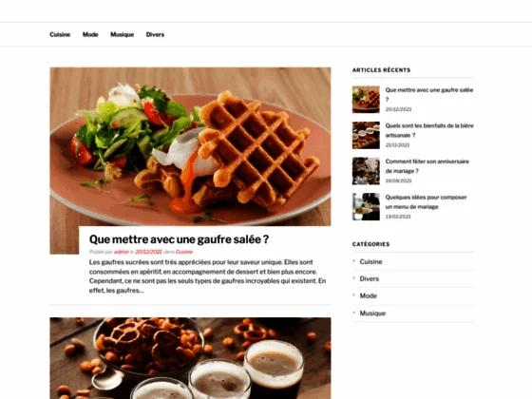Open the Mode menu item
Screen dimensions: 532x399
pyautogui.click(x=90, y=34)
